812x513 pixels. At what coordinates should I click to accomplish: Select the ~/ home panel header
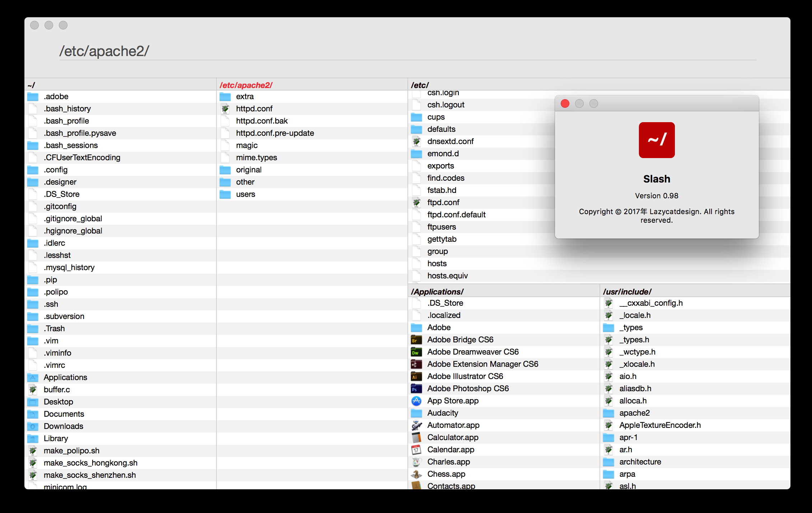click(x=31, y=85)
